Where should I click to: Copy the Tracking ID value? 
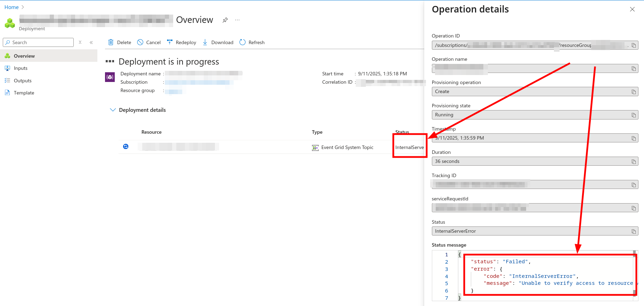[x=634, y=185]
